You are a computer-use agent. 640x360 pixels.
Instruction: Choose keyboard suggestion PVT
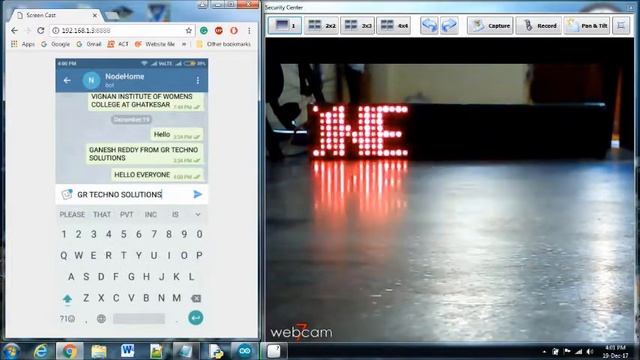click(x=127, y=215)
